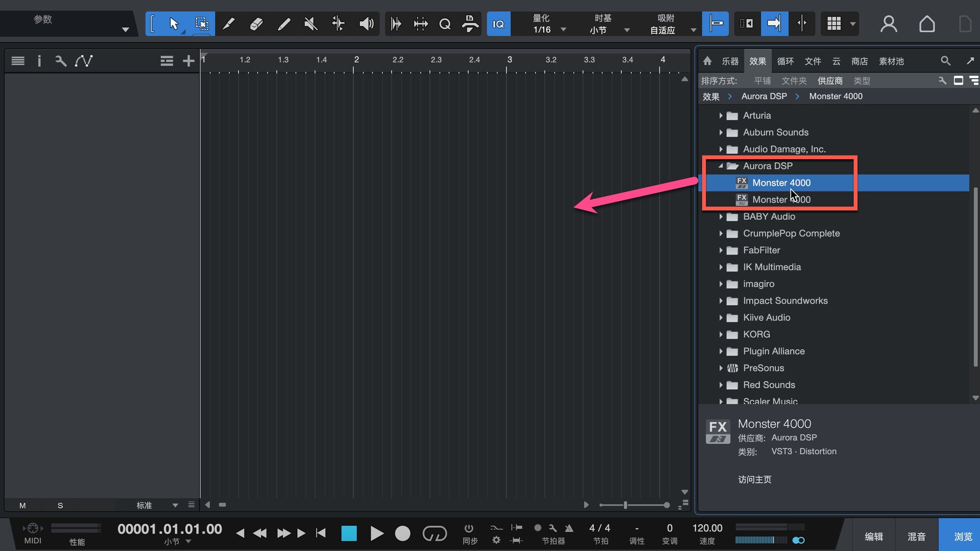Viewport: 980px width, 551px height.
Task: Toggle cursor follows edit position button
Action: pos(802,24)
